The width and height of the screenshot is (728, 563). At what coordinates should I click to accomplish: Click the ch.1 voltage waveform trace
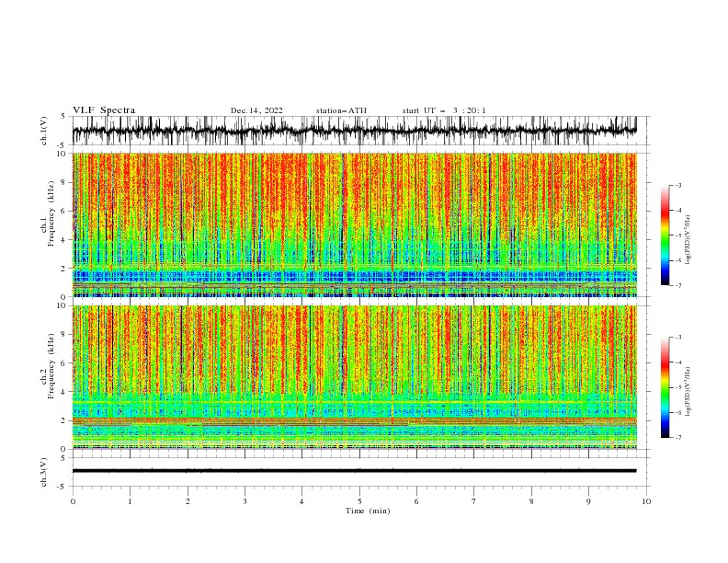point(354,131)
